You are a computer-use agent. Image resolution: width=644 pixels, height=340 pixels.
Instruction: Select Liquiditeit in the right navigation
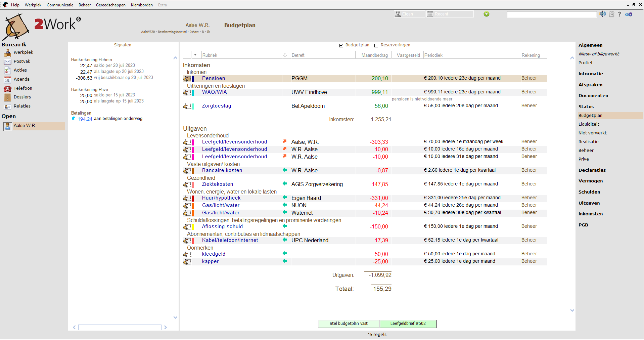[589, 124]
